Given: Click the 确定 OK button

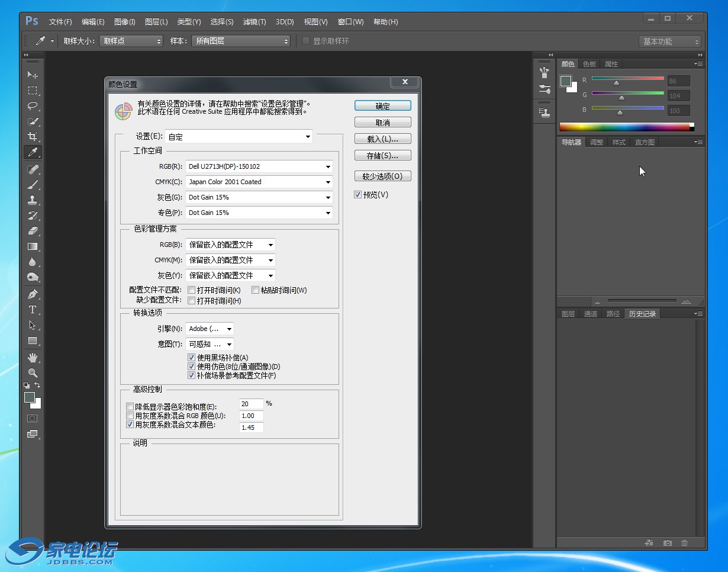Looking at the screenshot, I should [382, 106].
